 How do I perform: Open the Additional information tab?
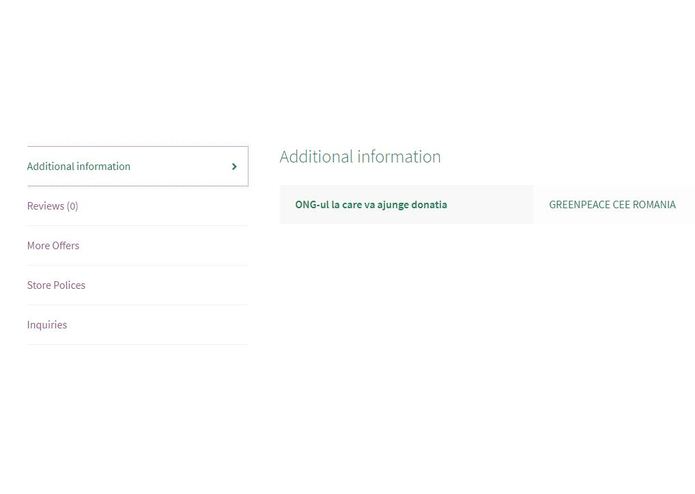tap(137, 166)
